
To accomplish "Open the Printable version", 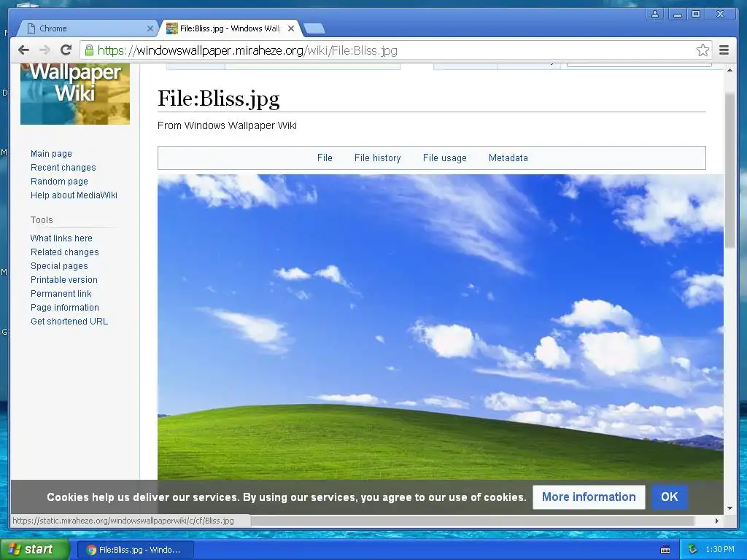I will (64, 279).
